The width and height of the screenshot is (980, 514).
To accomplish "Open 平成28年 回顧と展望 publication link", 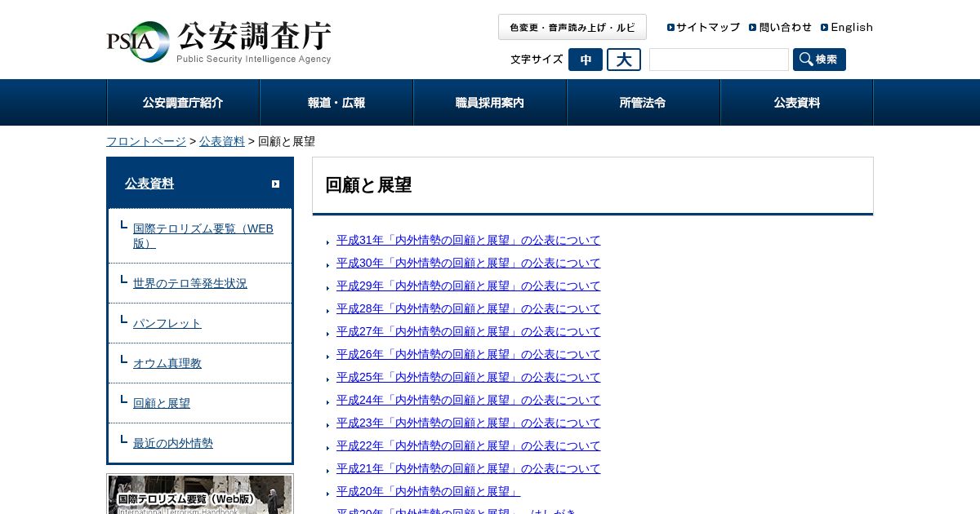I will [469, 308].
